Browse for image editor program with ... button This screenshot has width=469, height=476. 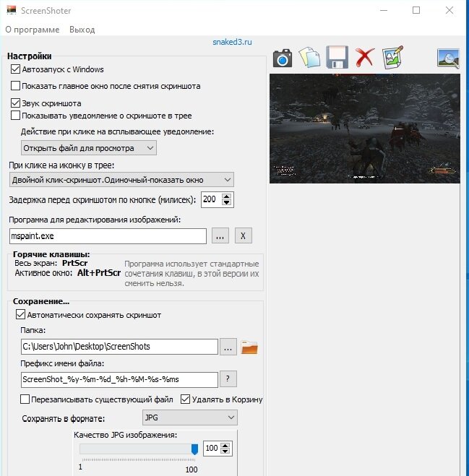click(220, 236)
